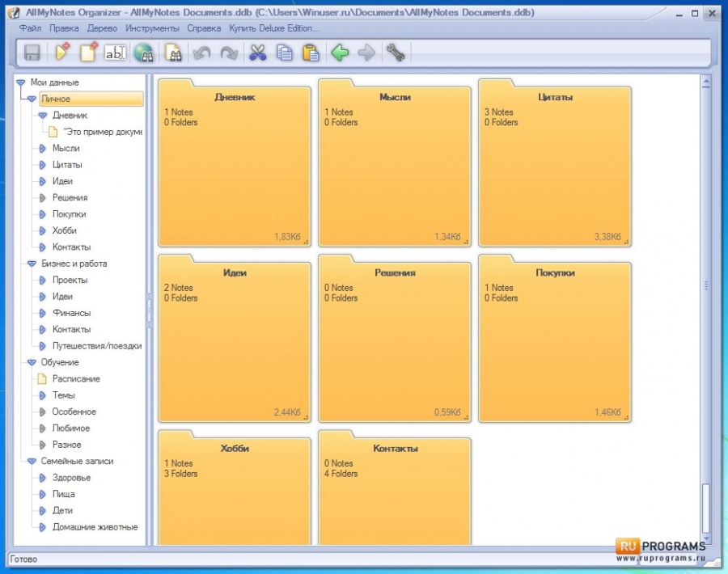Viewport: 728px width, 574px height.
Task: Open the Дневник folder card
Action: pos(235,162)
